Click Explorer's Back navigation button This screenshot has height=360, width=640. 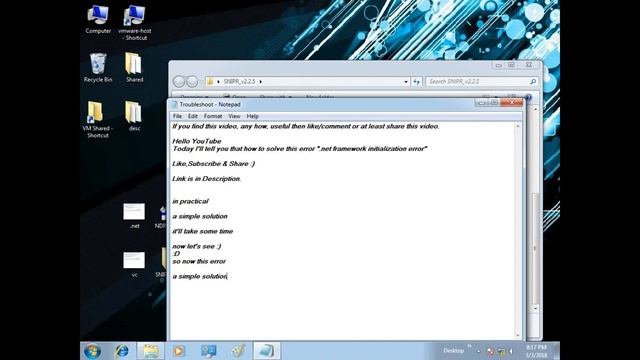[179, 82]
